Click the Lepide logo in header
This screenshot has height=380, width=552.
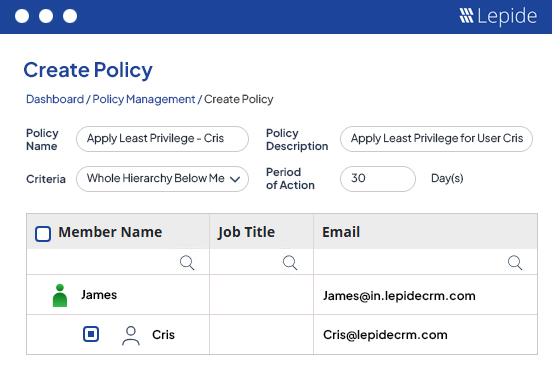[498, 16]
